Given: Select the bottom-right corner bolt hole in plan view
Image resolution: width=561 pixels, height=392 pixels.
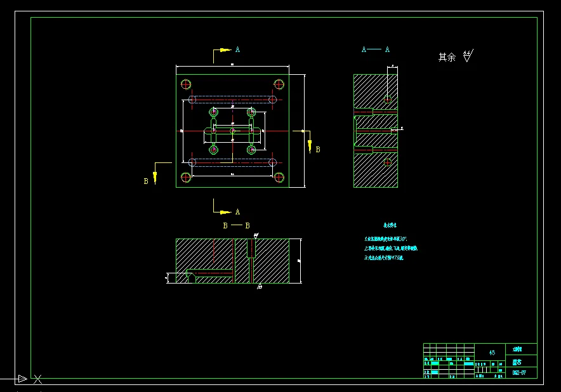Looking at the screenshot, I should [279, 177].
